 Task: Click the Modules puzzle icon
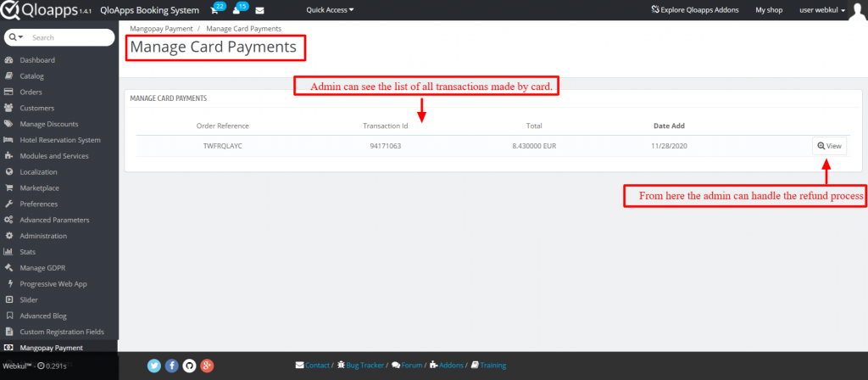8,156
